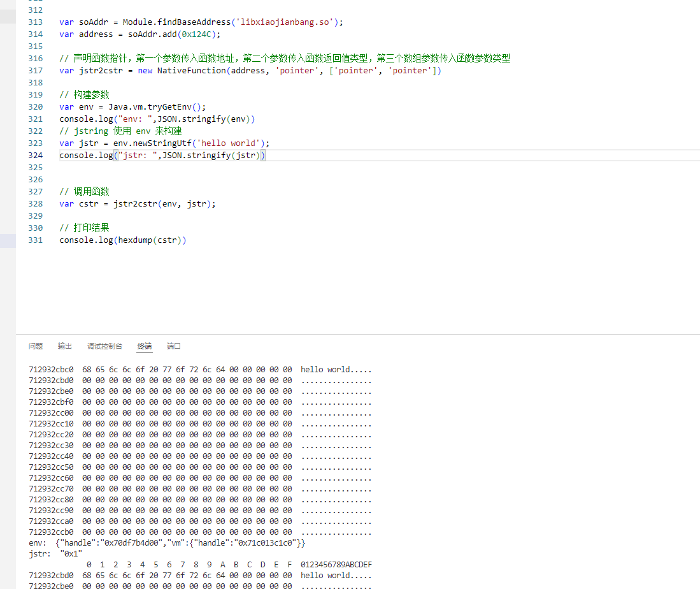
Task: Click line number 317 in the gutter
Action: [x=36, y=71]
